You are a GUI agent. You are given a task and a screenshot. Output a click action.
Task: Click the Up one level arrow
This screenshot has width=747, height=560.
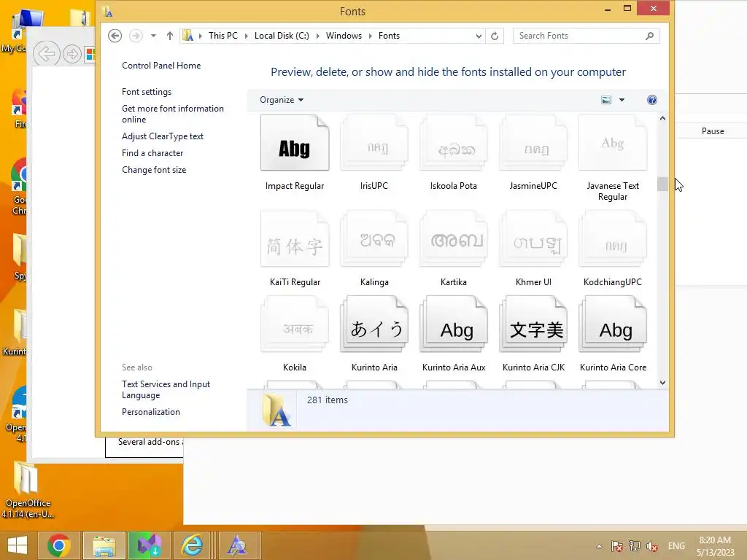[169, 36]
